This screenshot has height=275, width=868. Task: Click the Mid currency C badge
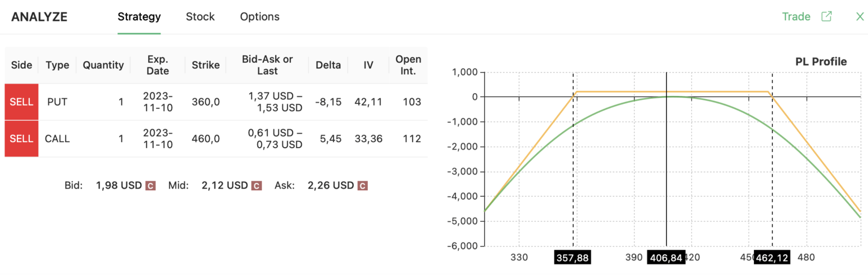point(257,185)
